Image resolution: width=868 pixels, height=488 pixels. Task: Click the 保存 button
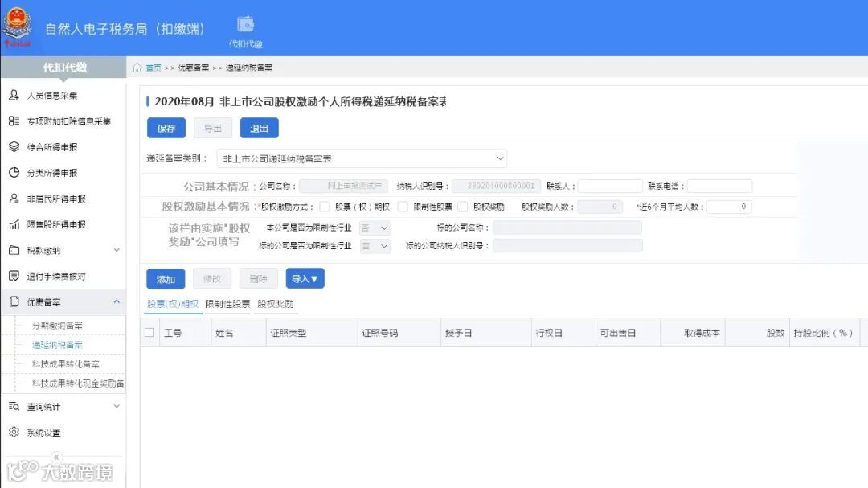pyautogui.click(x=166, y=128)
